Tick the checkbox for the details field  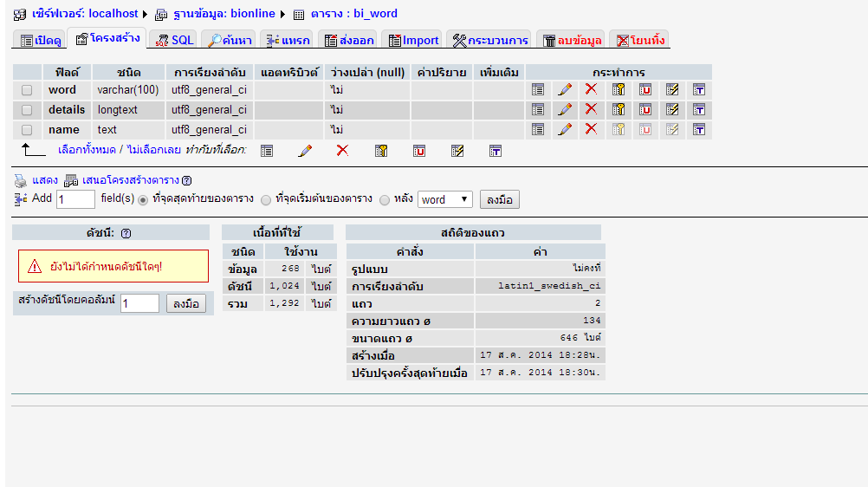(x=27, y=110)
